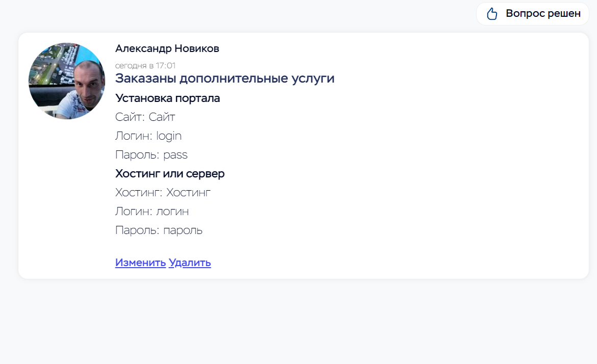This screenshot has height=364, width=597.
Task: Click the author name Александр Новиков
Action: 167,48
